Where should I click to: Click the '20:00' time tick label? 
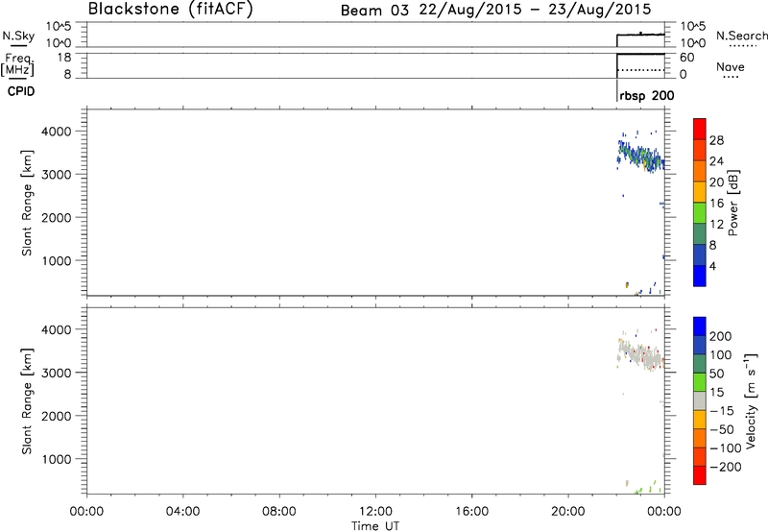568,512
